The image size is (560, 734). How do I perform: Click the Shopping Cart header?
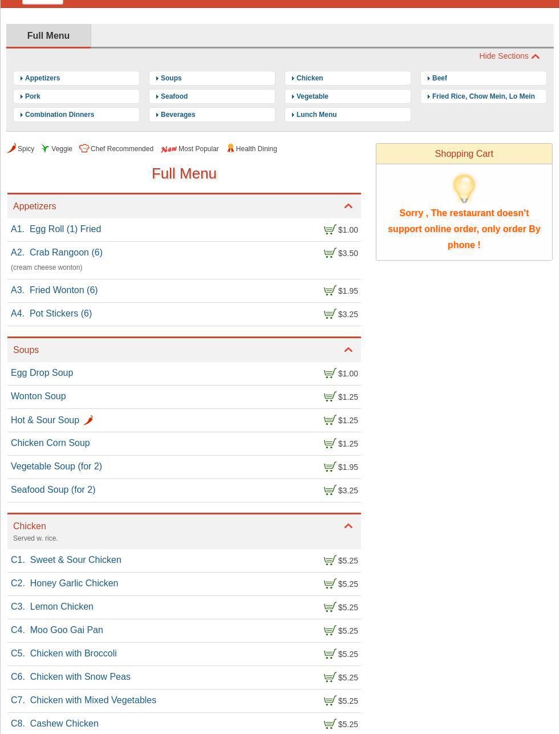point(464,154)
